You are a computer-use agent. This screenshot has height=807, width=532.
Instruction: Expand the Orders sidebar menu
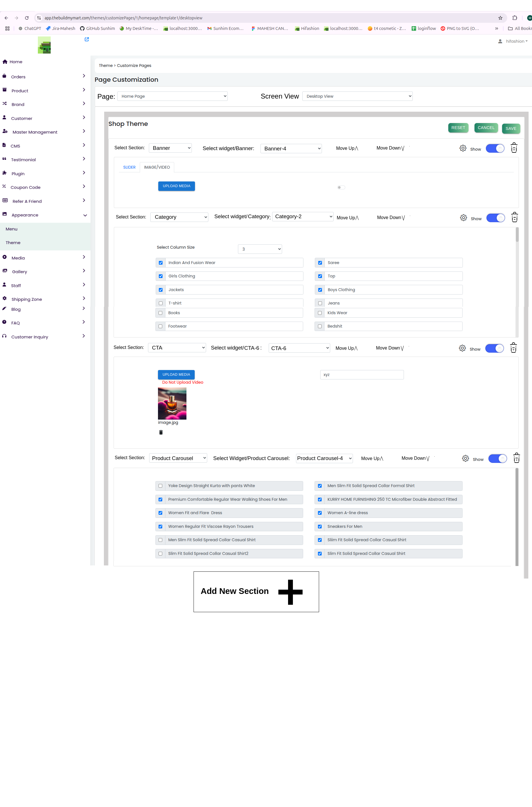pos(44,77)
